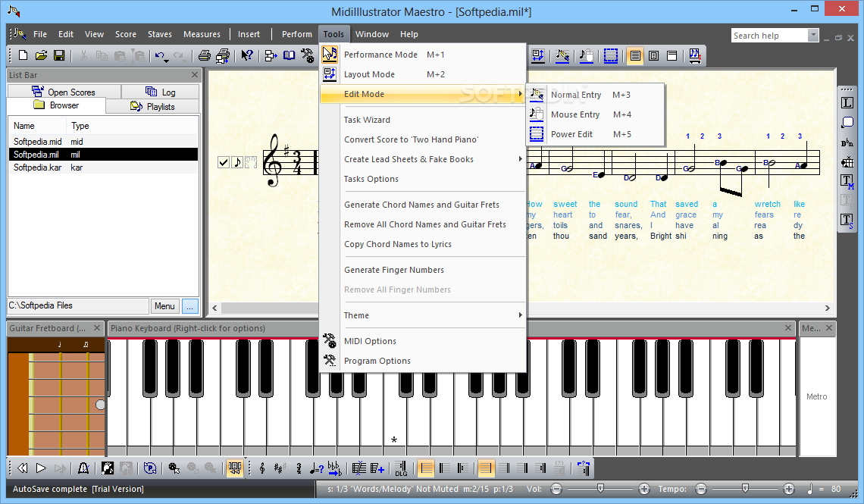Open the Log tab
864x504 pixels.
pyautogui.click(x=161, y=92)
